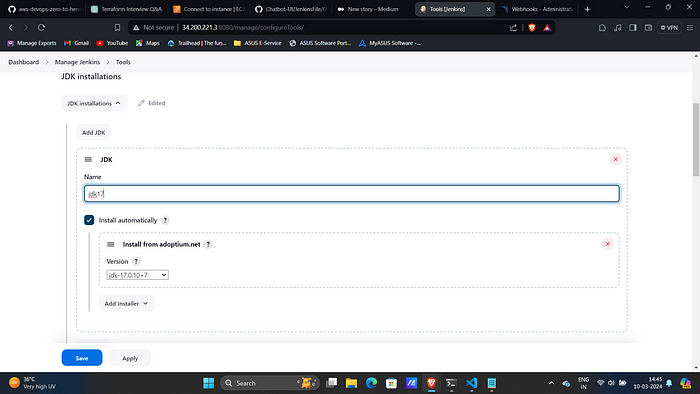Click the Not secure warning icon

pyautogui.click(x=136, y=28)
